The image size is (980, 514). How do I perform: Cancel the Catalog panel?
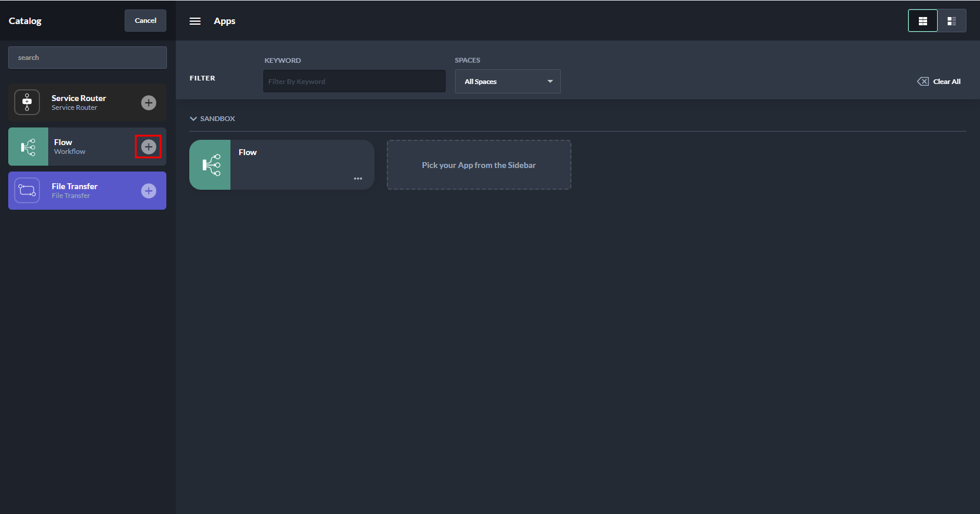[x=145, y=21]
